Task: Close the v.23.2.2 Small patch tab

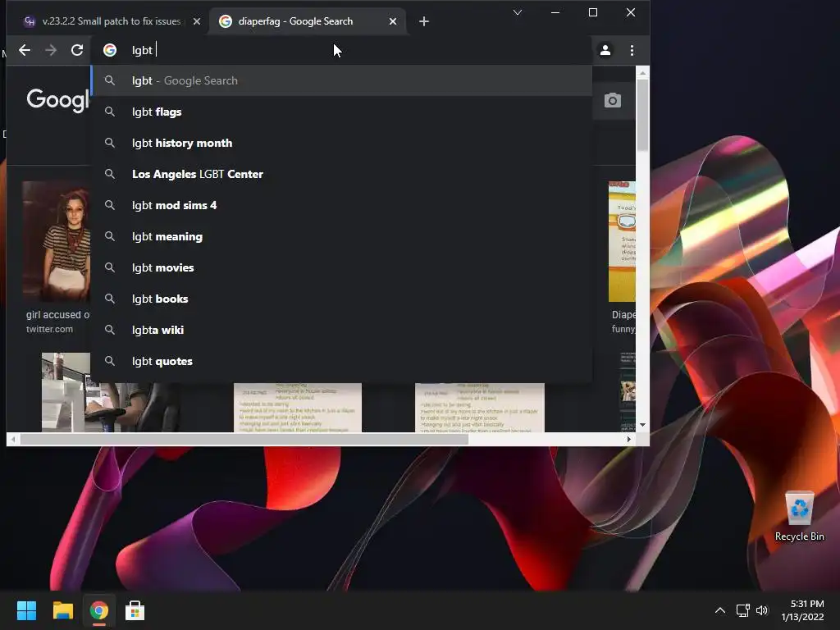Action: coord(197,21)
